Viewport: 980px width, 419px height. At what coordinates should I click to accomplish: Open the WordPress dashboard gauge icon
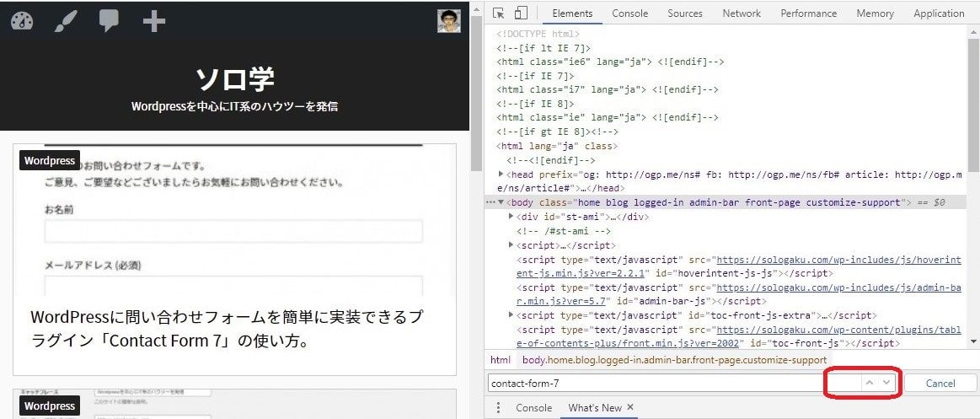coord(22,21)
